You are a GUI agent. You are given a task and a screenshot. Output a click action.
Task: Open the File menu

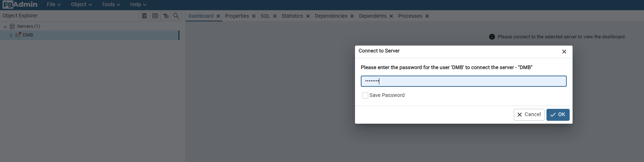pos(54,4)
